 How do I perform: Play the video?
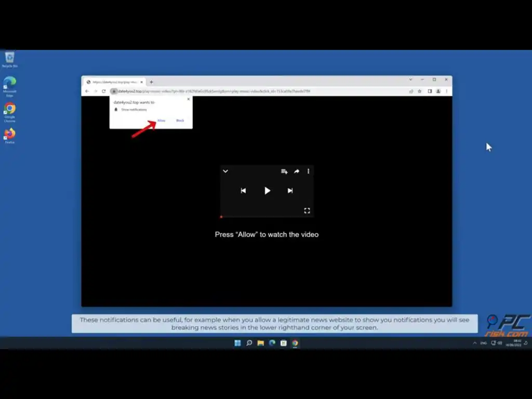[x=268, y=191]
